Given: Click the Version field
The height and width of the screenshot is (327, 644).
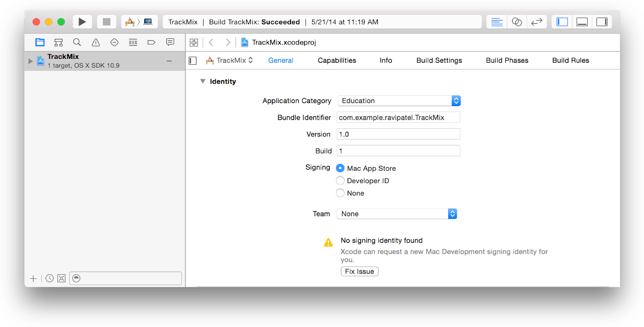Looking at the screenshot, I should pyautogui.click(x=398, y=134).
